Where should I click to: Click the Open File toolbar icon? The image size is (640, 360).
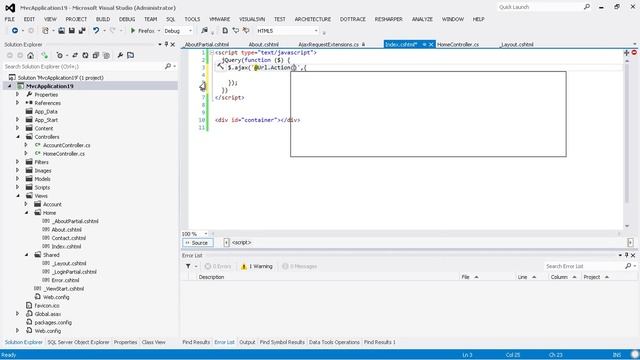[61, 31]
